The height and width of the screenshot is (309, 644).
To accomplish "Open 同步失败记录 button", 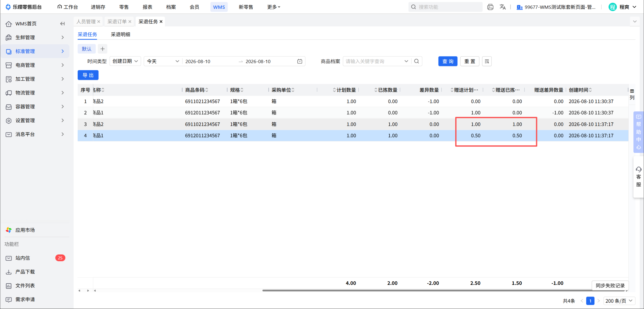I will pos(610,286).
